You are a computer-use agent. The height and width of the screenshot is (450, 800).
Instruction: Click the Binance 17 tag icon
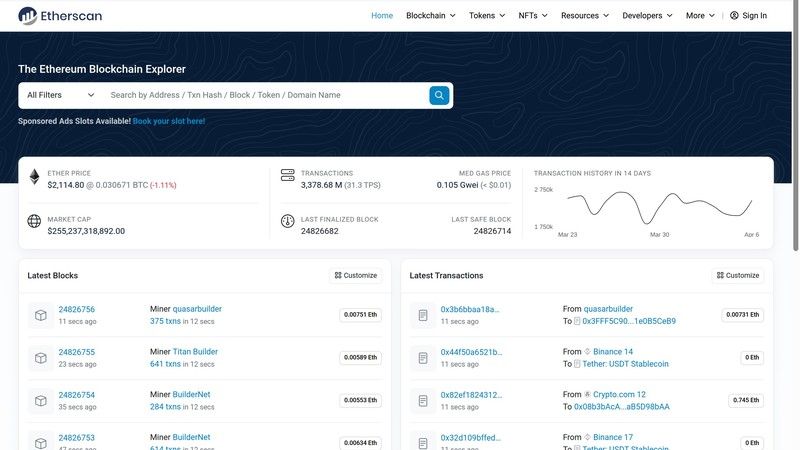click(x=587, y=437)
